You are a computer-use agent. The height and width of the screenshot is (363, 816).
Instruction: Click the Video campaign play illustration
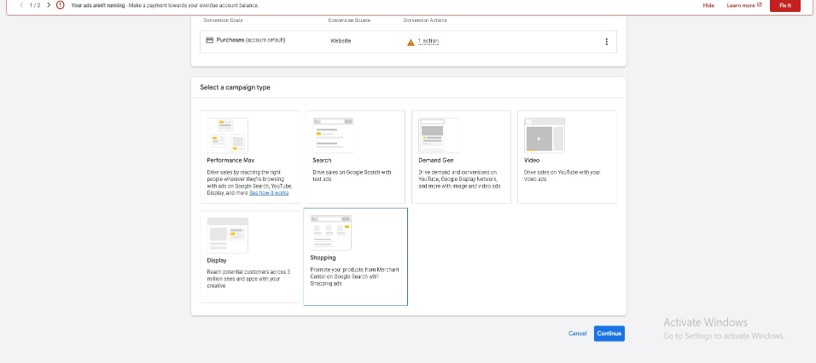(544, 135)
